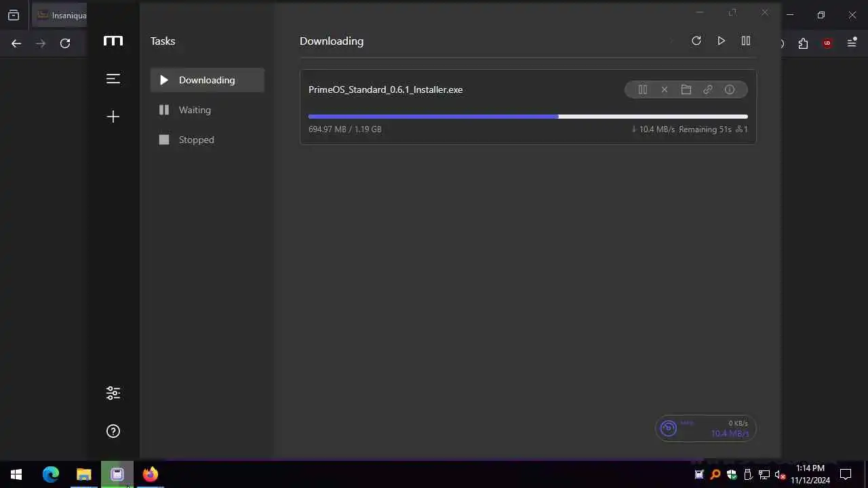Click the speedometer widget showing 10.4 MB/s

[x=705, y=428]
